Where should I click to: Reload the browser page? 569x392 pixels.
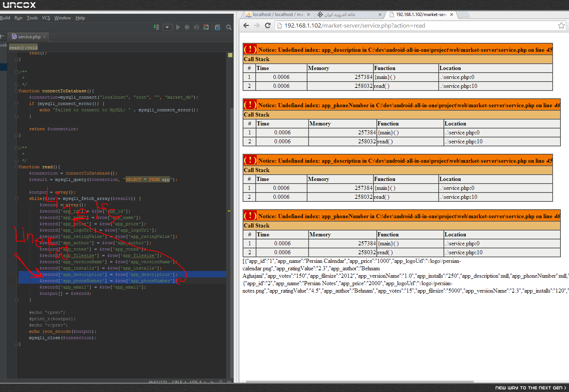pos(268,25)
